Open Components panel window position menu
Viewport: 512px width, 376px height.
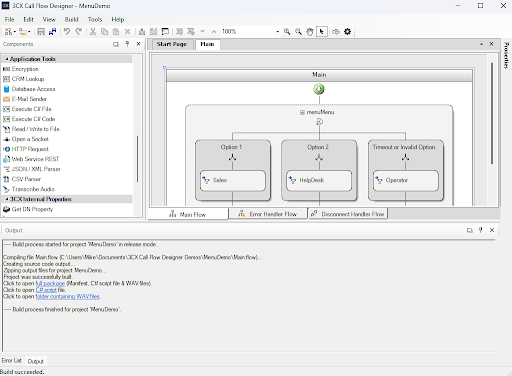(x=116, y=44)
